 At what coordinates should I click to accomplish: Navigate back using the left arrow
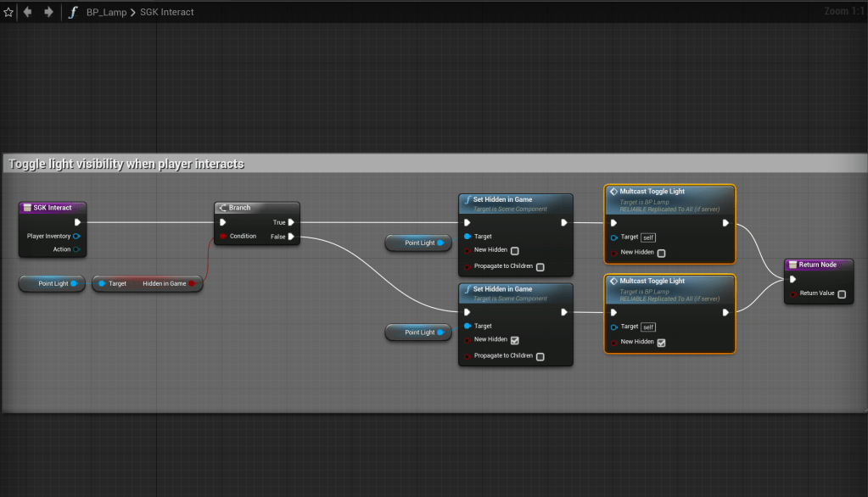tap(28, 12)
